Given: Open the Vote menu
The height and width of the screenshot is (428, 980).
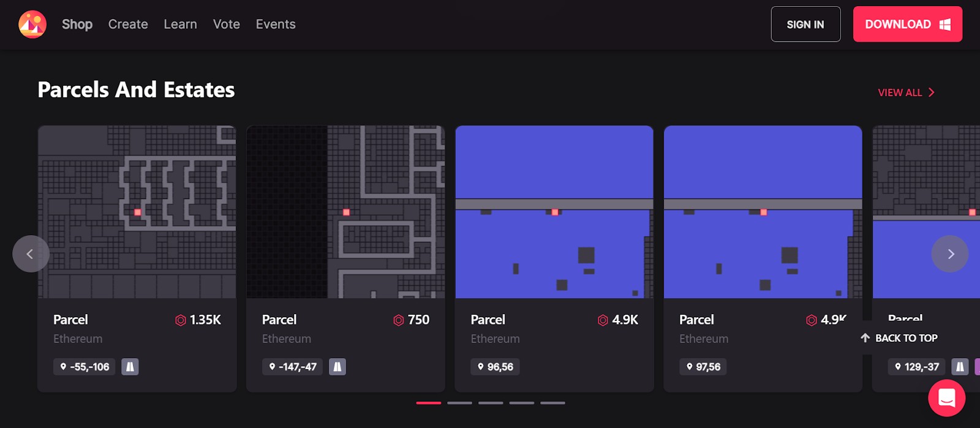Looking at the screenshot, I should point(227,24).
